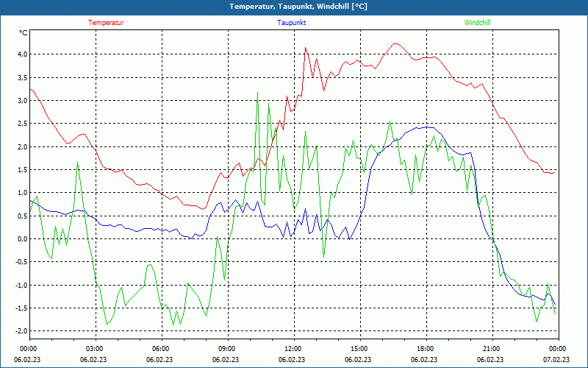Click the 15:00 time axis label

pos(359,348)
